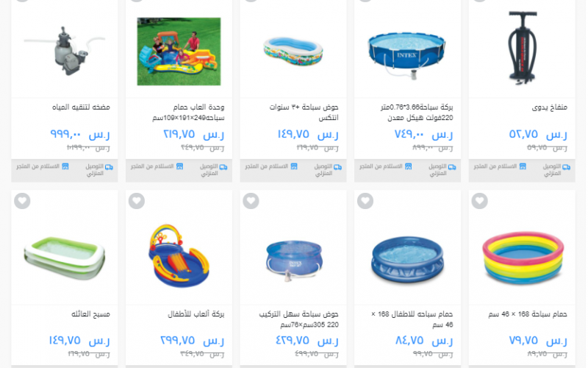Toggle wishlist heart on kids play pool

[x=137, y=201]
